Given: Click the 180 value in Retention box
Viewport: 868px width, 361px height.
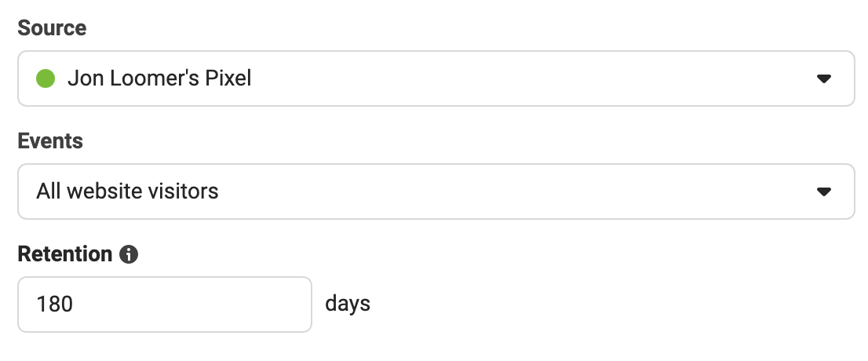Looking at the screenshot, I should tap(54, 304).
